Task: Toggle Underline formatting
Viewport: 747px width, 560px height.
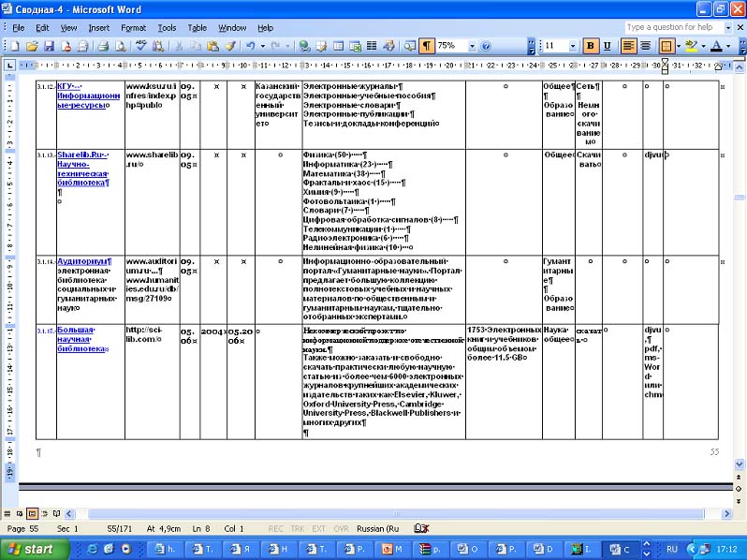Action: 607,46
